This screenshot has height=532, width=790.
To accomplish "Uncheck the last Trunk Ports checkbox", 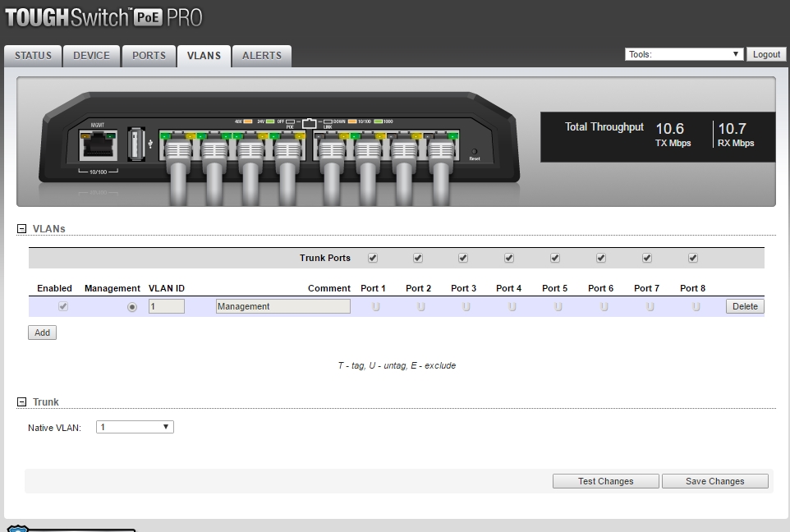I will [693, 258].
